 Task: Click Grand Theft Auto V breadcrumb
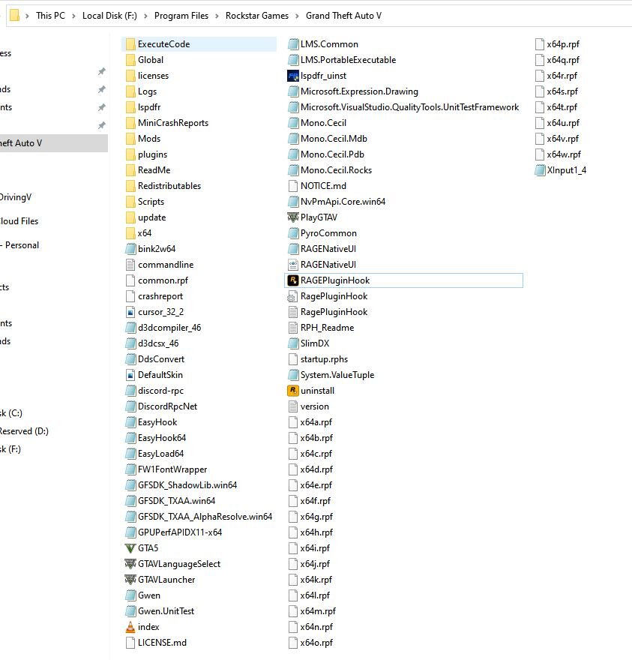tap(343, 16)
